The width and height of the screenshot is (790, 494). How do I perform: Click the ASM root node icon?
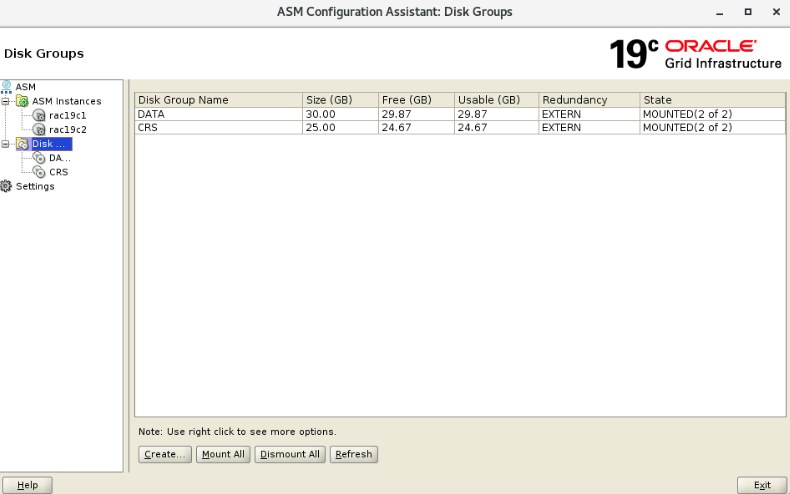(6, 87)
